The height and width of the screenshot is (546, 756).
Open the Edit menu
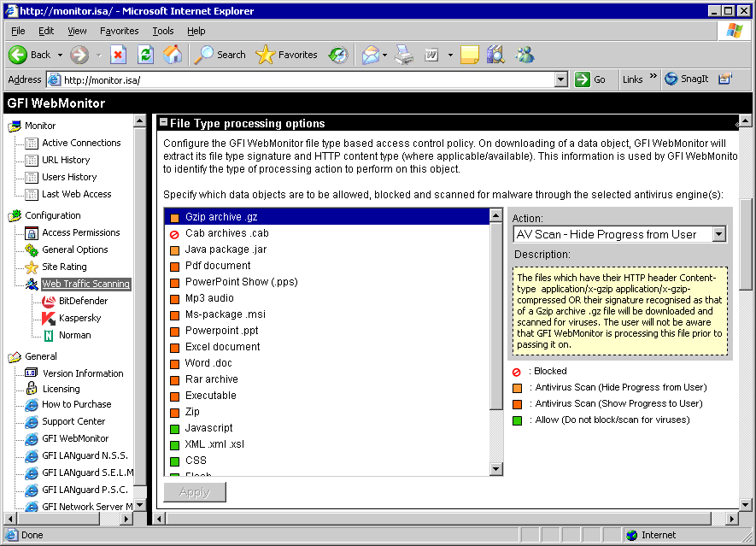click(x=46, y=31)
